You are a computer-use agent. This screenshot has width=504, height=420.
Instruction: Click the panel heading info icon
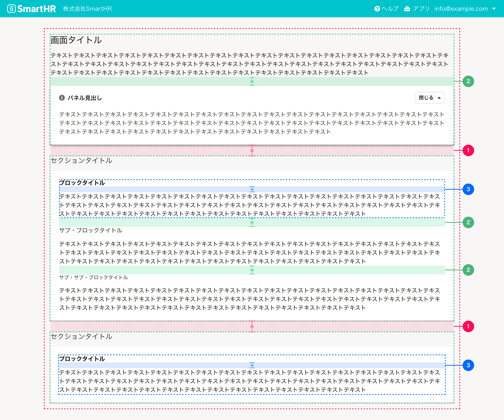pyautogui.click(x=62, y=98)
